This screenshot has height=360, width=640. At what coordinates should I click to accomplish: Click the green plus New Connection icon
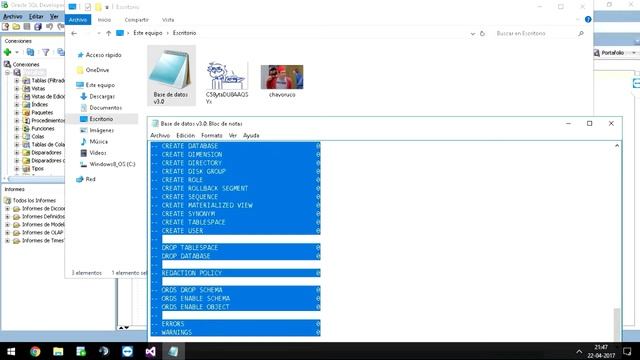click(7, 52)
